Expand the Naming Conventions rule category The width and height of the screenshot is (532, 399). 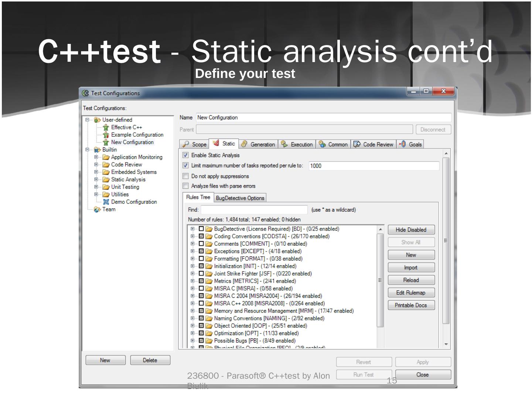[192, 318]
